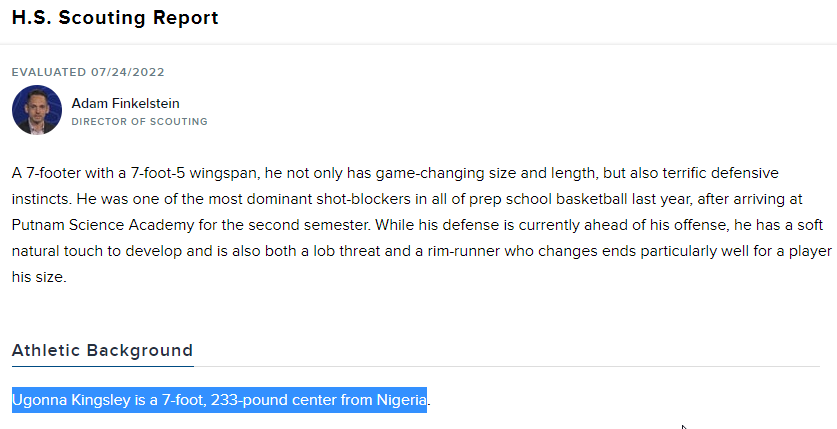This screenshot has width=837, height=429.
Task: Open the Adam Finkelstein author name link
Action: click(x=125, y=103)
